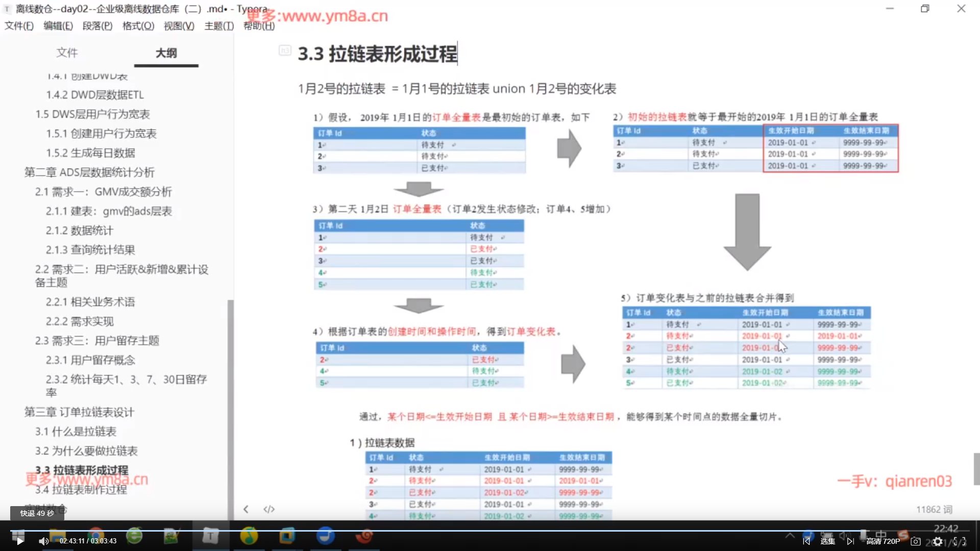Collapse the sidebar with the left chevron
Image resolution: width=980 pixels, height=551 pixels.
click(x=246, y=509)
